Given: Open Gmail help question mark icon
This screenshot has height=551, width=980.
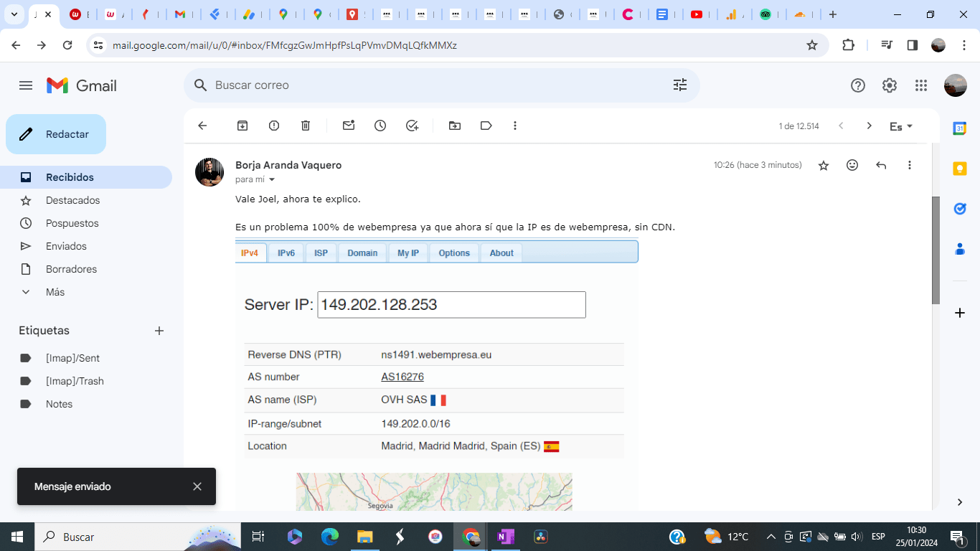Looking at the screenshot, I should point(858,85).
